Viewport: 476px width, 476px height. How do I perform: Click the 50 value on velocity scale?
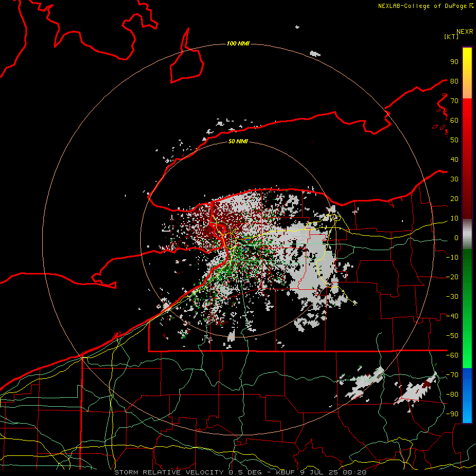[x=454, y=140]
